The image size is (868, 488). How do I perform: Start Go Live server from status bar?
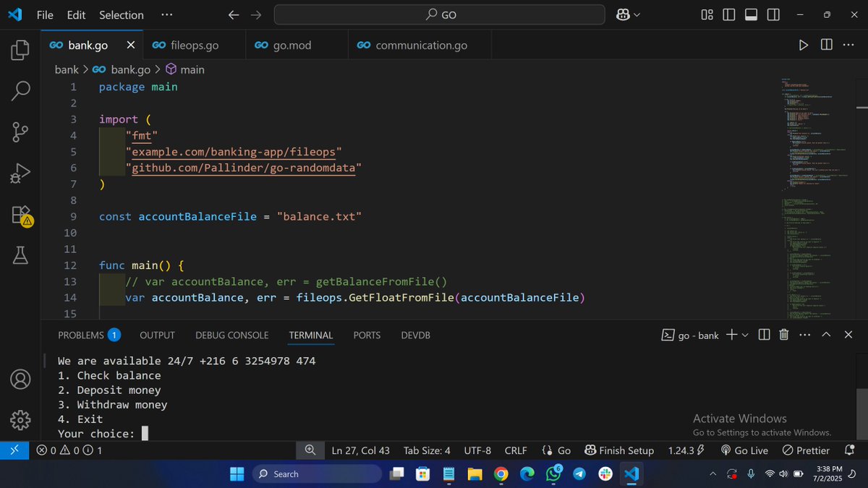[744, 450]
